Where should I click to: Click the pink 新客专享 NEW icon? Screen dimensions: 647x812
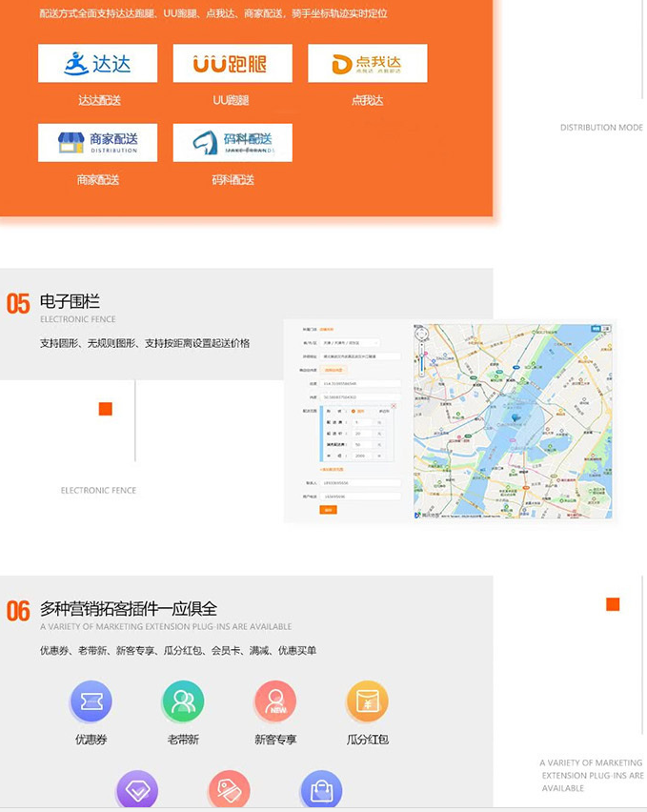coord(275,701)
